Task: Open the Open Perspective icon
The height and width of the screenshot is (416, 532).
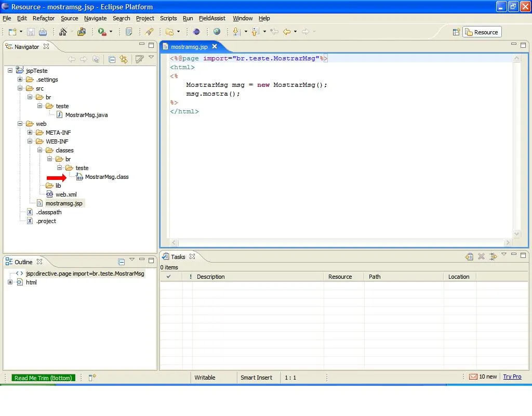Action: 456,32
